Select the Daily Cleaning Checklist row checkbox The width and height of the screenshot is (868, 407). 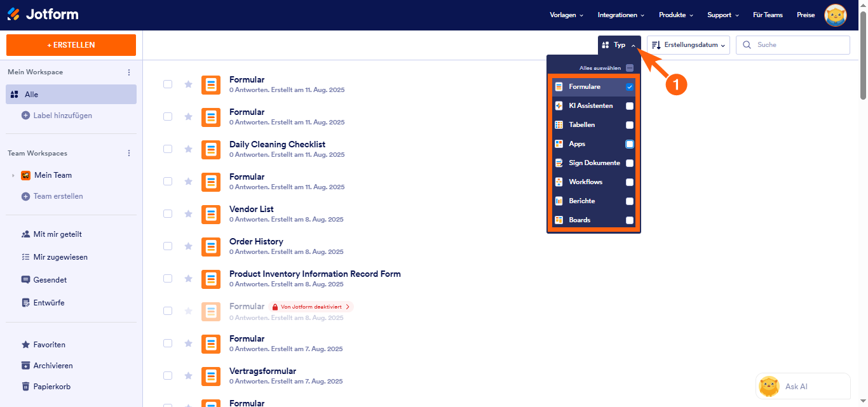[168, 149]
